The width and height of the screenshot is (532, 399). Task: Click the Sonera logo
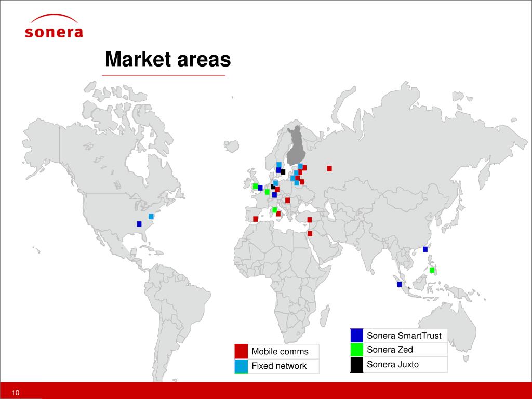point(54,26)
